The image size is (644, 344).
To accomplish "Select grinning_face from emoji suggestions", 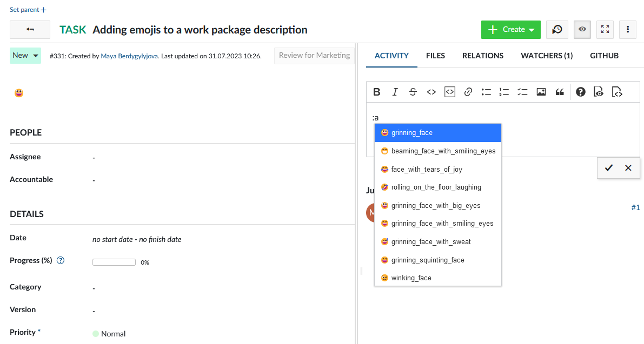I will [x=437, y=133].
